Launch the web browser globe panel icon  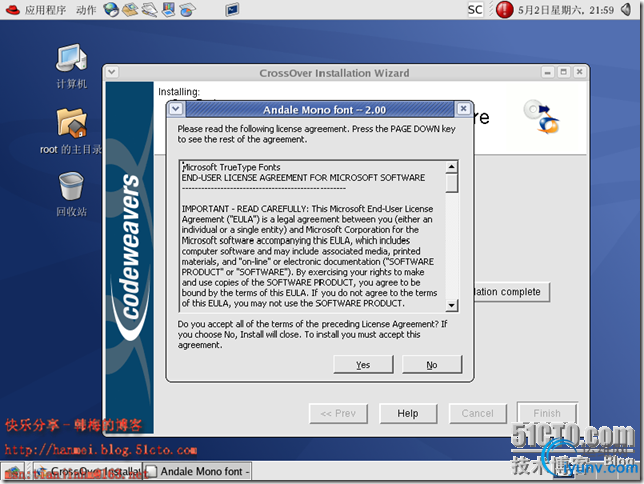111,10
